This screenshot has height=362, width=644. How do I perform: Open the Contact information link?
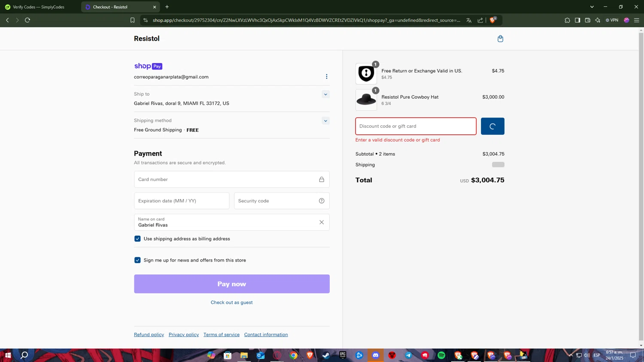(x=266, y=335)
